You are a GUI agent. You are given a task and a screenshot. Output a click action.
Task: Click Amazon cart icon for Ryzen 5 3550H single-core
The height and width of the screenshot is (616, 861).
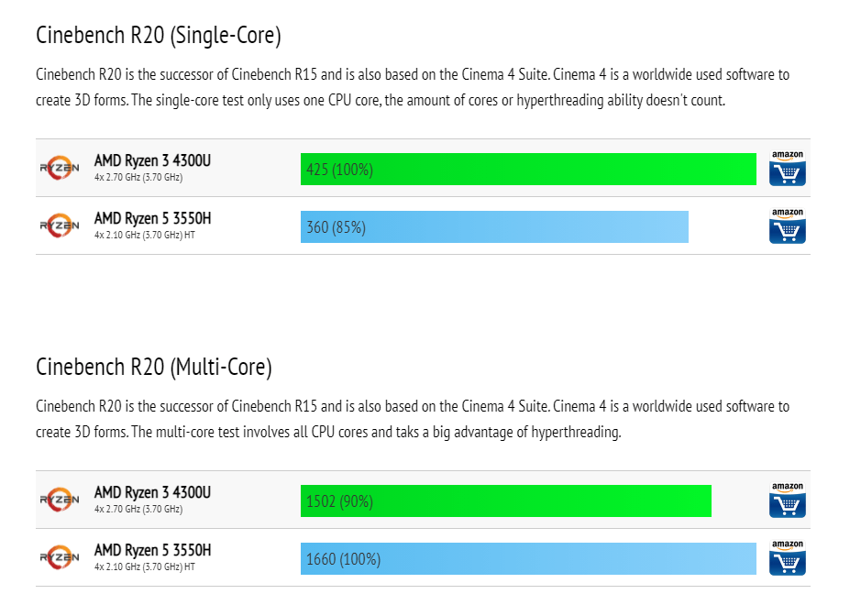(x=787, y=226)
